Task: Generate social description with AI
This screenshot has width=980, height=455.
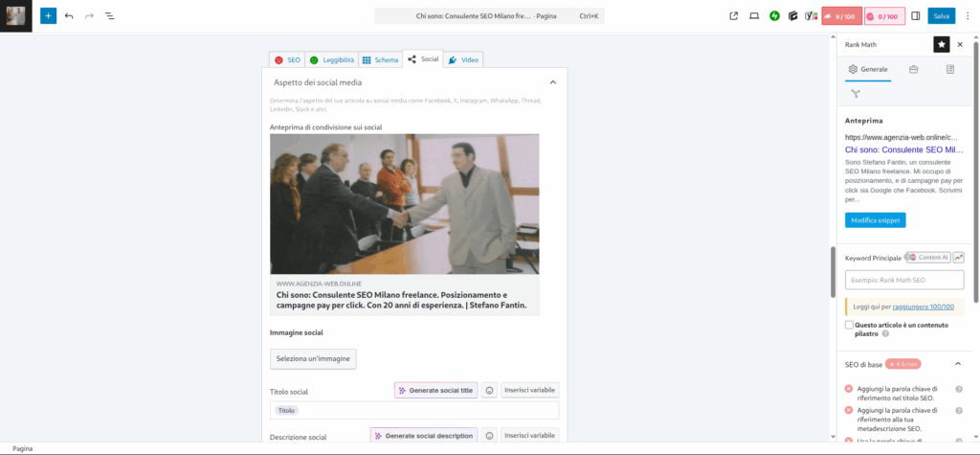Action: [424, 436]
